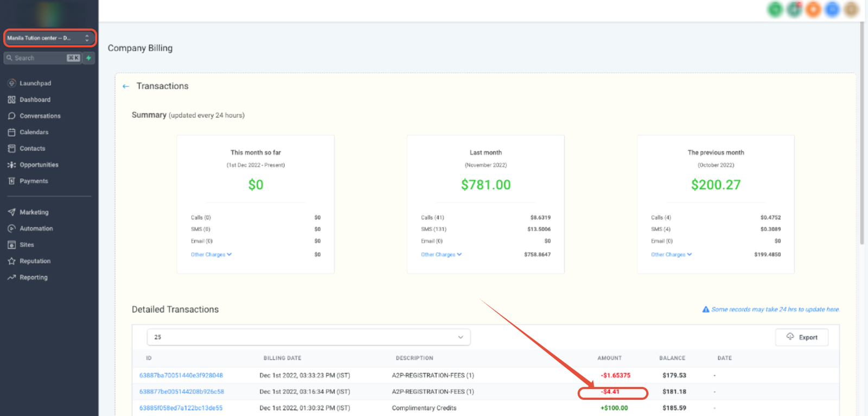Expand Other Charges under This month so far

click(x=211, y=255)
